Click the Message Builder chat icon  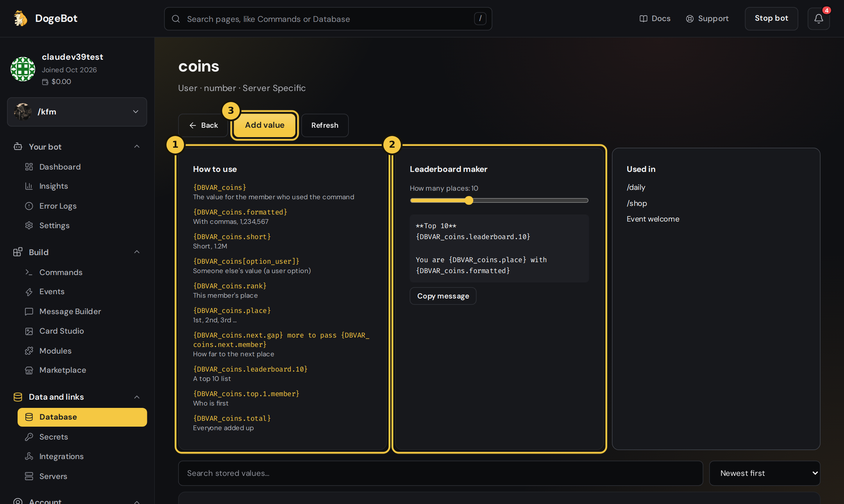29,311
